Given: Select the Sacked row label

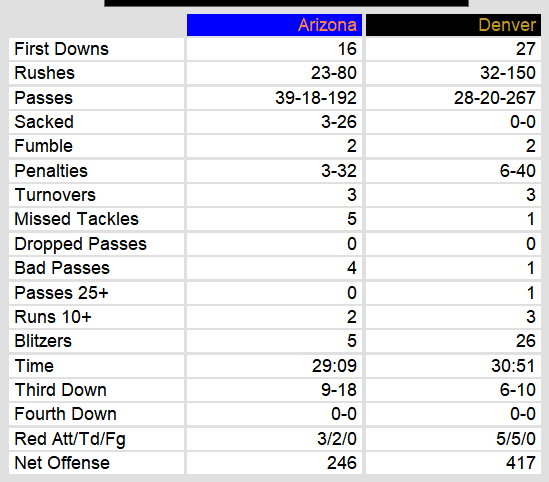Looking at the screenshot, I should tap(44, 122).
